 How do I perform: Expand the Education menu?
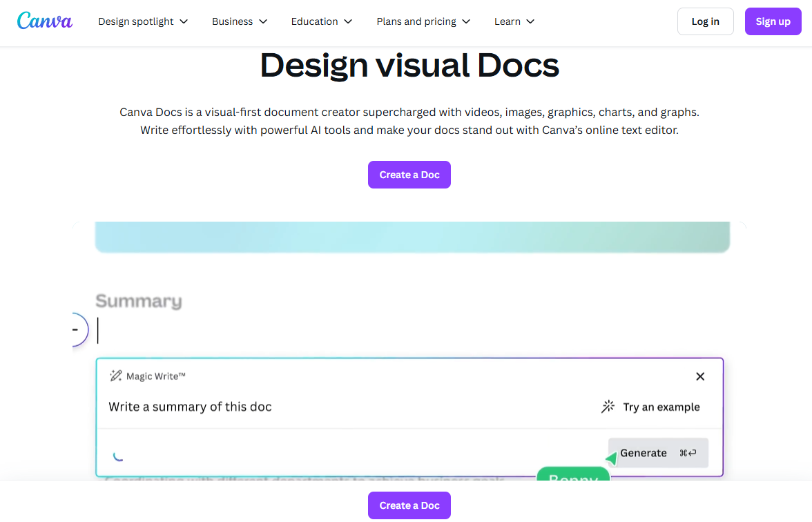tap(322, 21)
